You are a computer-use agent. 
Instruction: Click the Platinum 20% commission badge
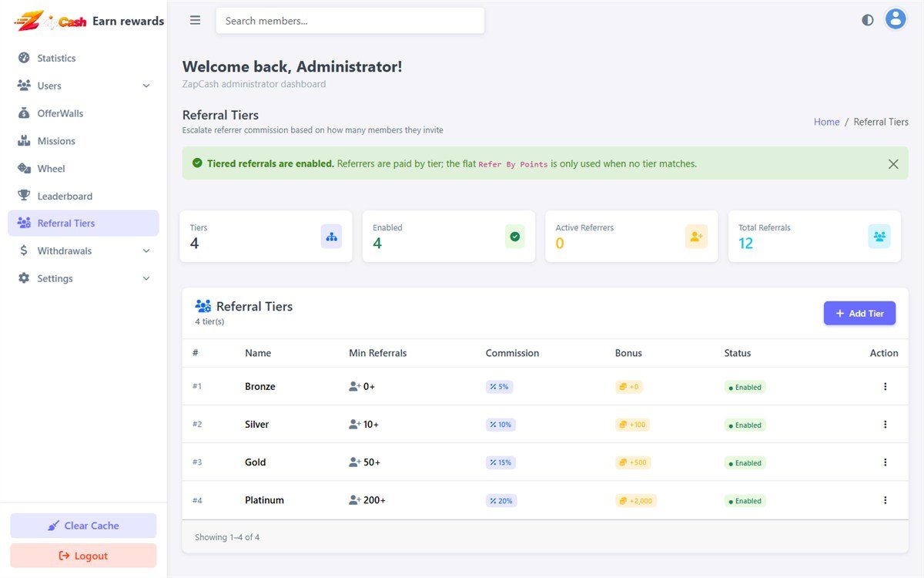(501, 501)
